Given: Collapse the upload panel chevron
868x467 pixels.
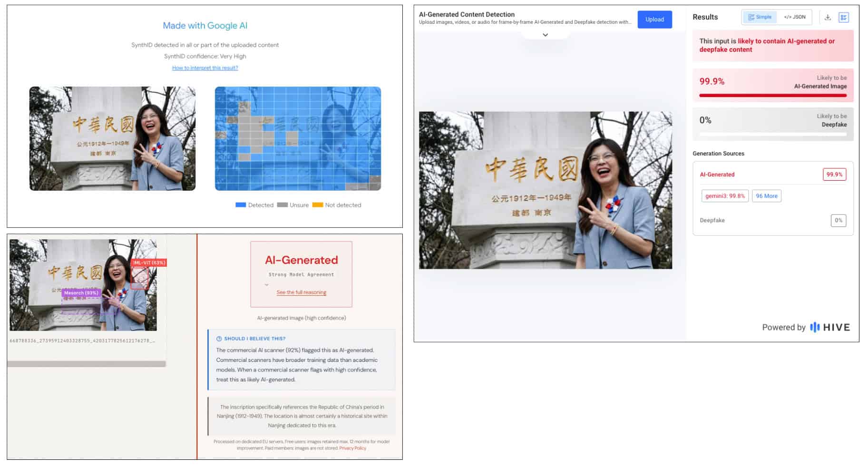Looking at the screenshot, I should point(545,34).
